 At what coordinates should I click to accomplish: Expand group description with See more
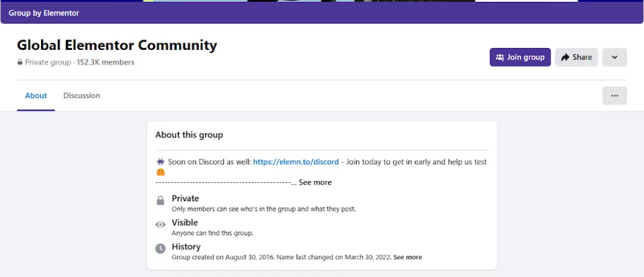[315, 182]
